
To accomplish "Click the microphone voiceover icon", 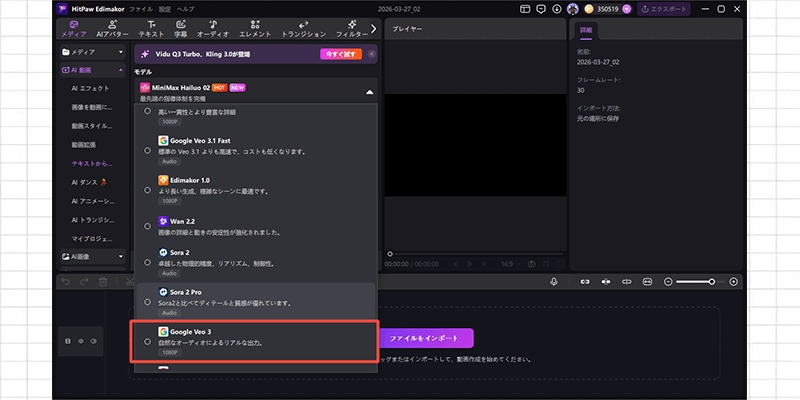I will point(554,282).
